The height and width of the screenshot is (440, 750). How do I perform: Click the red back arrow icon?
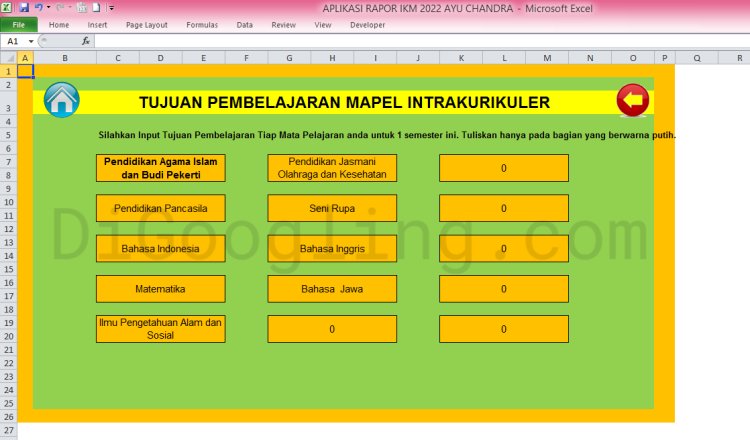tap(633, 100)
